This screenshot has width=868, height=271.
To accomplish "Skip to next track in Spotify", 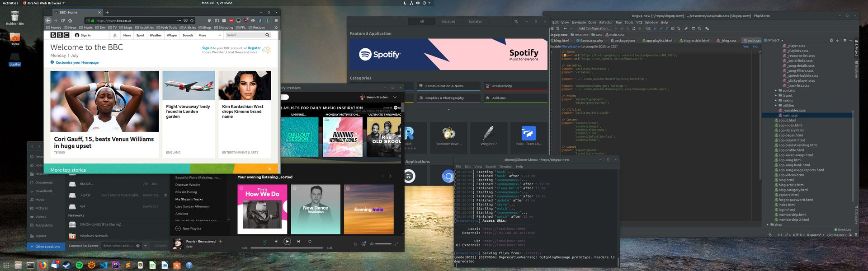I will pyautogui.click(x=298, y=242).
